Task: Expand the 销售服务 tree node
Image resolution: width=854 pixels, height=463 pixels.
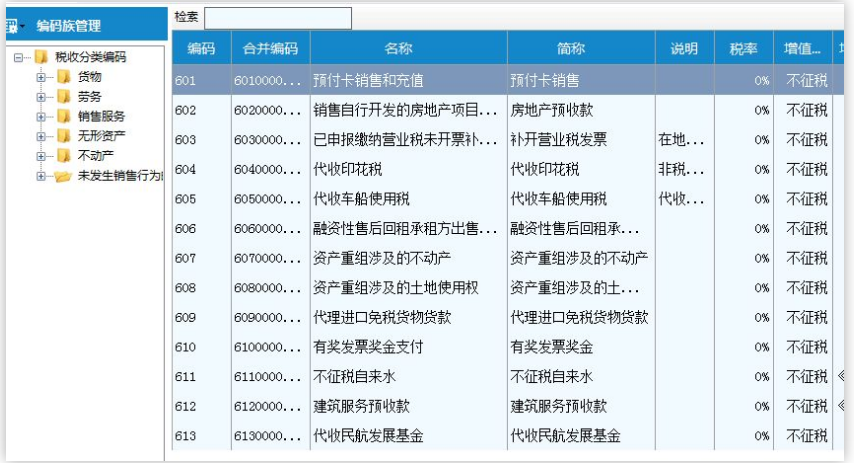Action: click(x=41, y=117)
